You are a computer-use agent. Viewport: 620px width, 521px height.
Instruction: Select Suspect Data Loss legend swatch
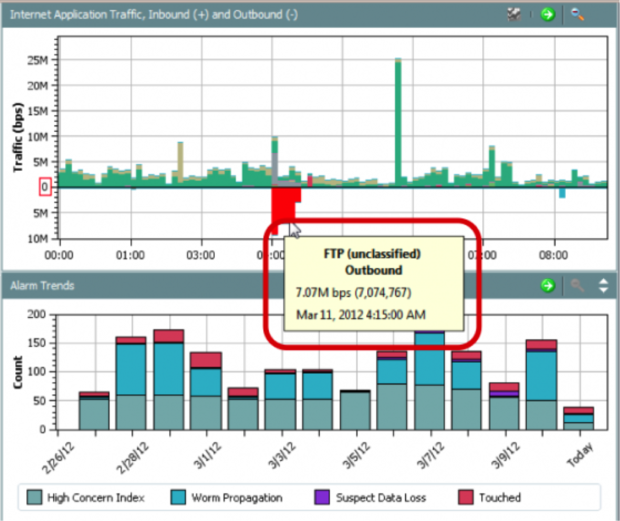[322, 497]
